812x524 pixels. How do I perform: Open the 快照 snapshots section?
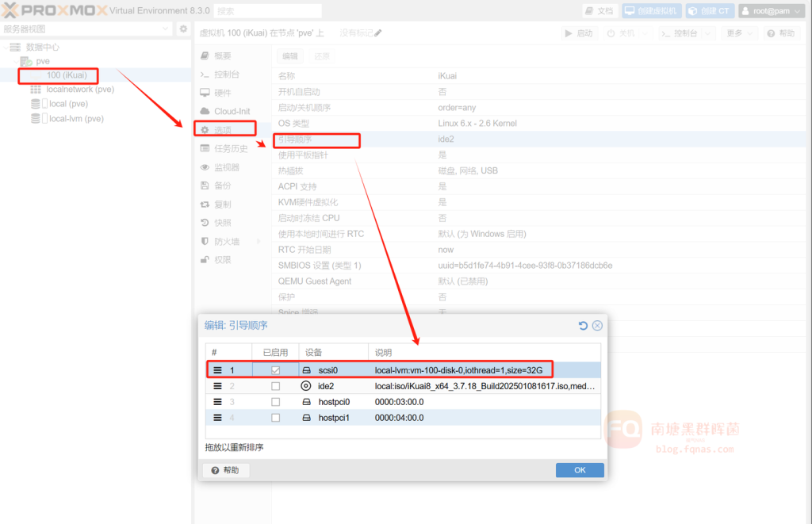223,223
